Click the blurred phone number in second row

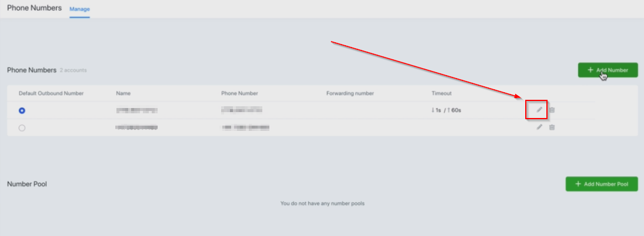(246, 128)
